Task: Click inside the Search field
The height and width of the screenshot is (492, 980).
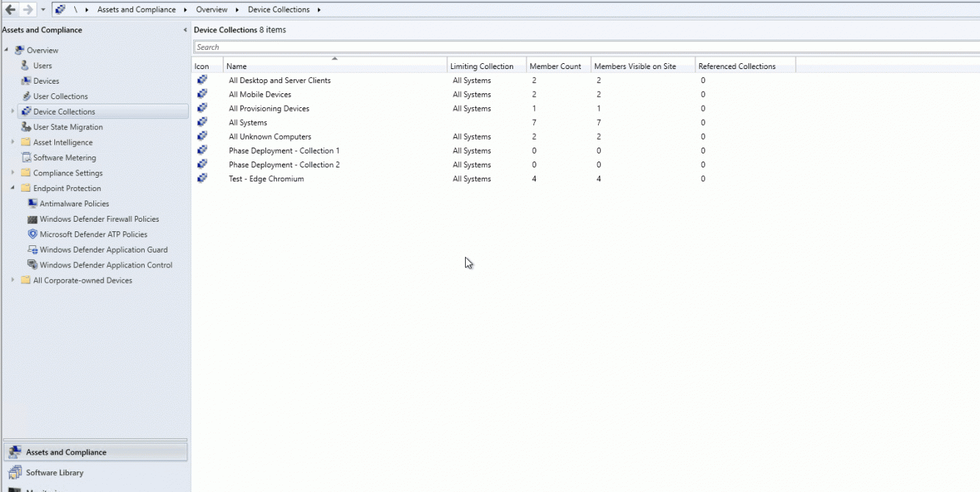Action: pyautogui.click(x=441, y=46)
